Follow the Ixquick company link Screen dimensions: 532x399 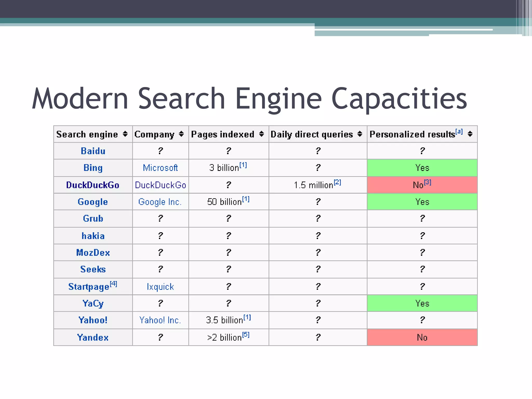coord(160,287)
